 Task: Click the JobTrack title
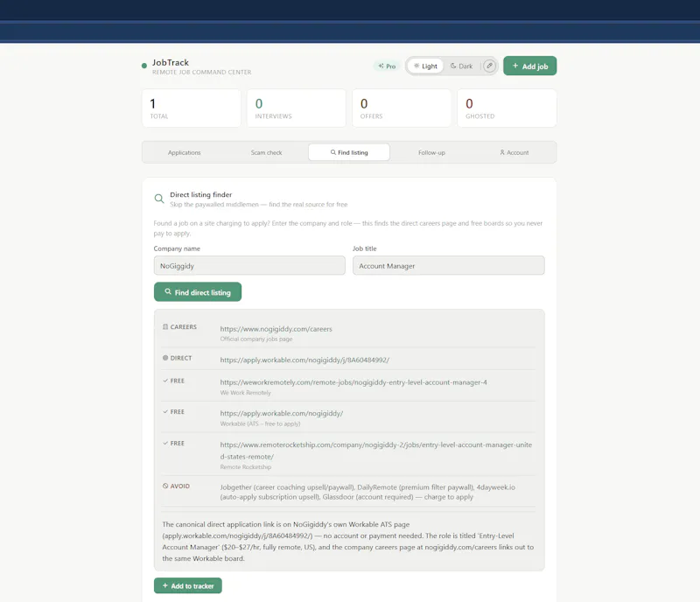tap(171, 62)
